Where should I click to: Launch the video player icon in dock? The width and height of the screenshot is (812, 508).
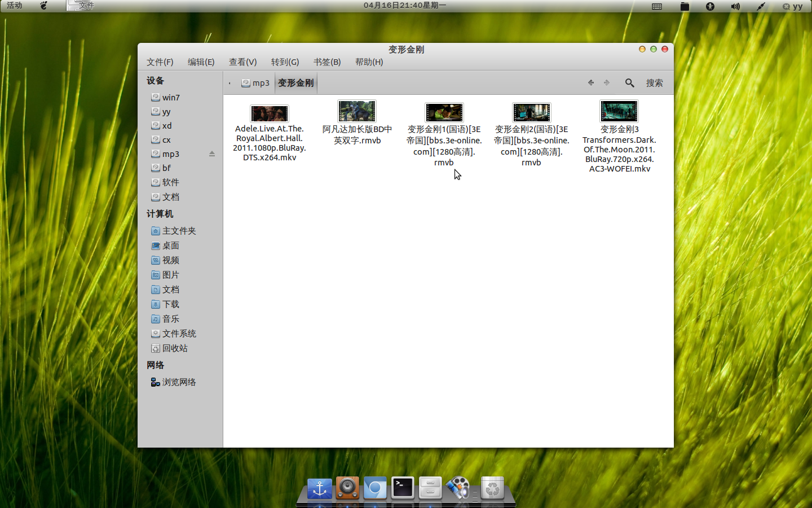(458, 488)
